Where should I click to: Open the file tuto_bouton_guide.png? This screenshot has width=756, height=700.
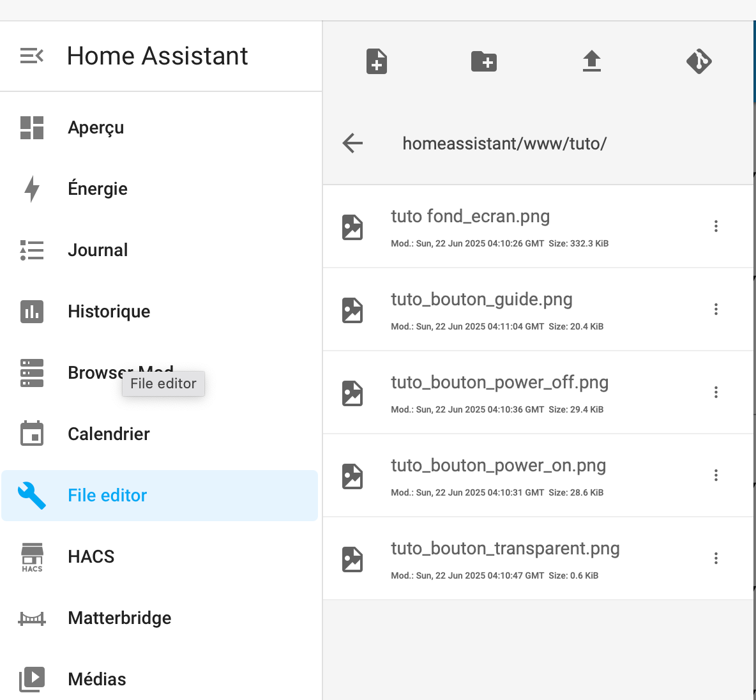point(481,300)
